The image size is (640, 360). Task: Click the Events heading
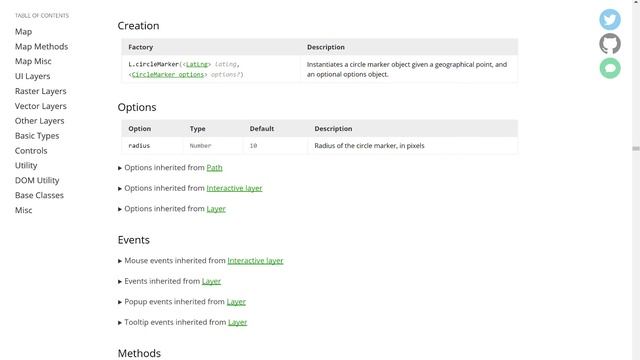[133, 240]
